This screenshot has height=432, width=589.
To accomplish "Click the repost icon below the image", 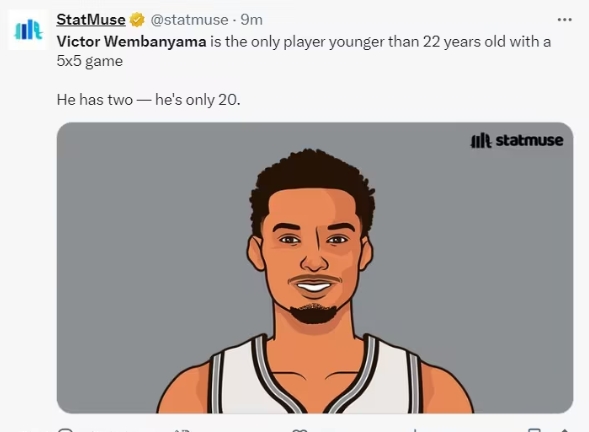I will 182,430.
